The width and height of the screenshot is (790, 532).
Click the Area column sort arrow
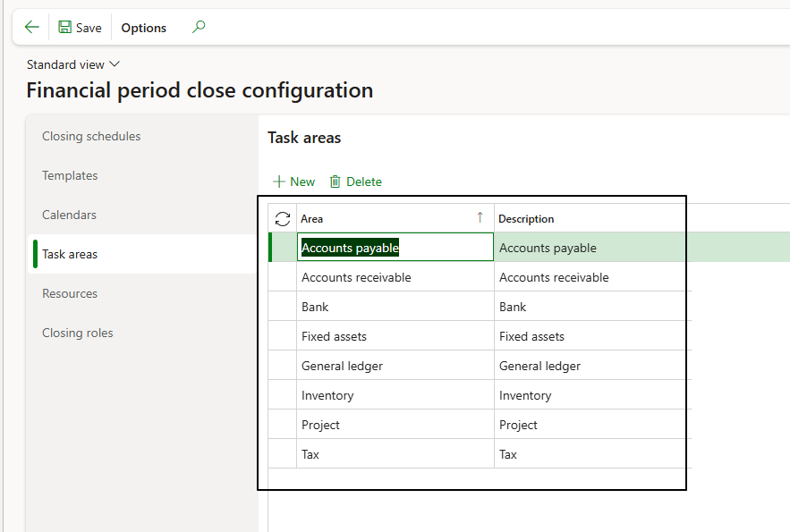480,218
